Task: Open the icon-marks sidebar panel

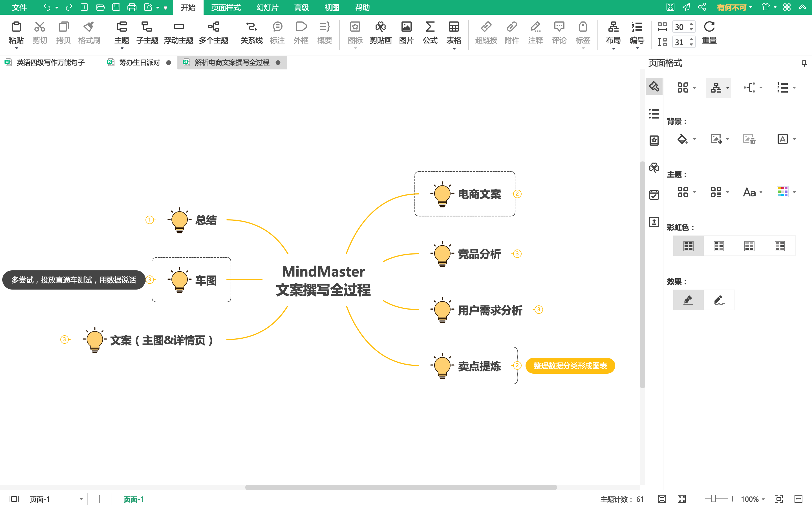Action: (x=654, y=141)
